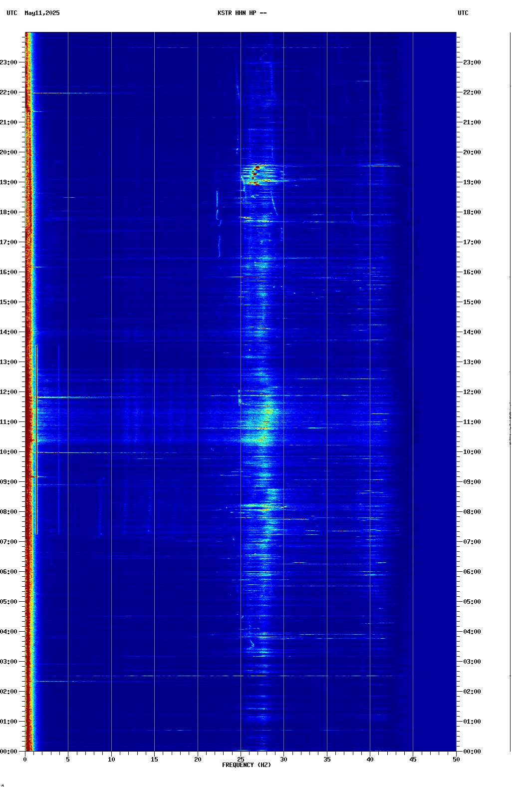
Task: Click '04:00' on the left time axis
Action: (8, 632)
